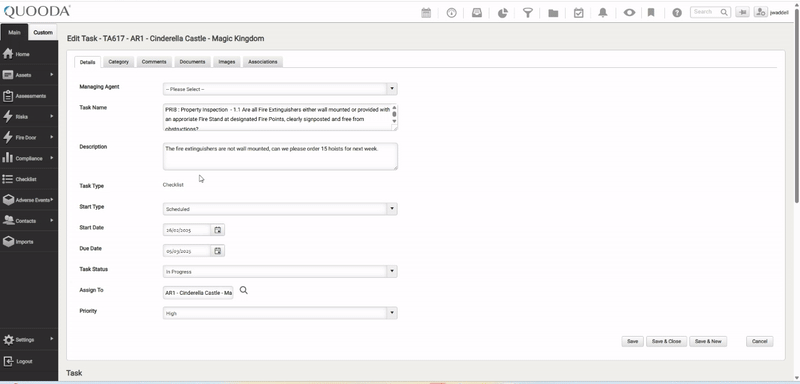Click the Assign To text field

tap(198, 293)
